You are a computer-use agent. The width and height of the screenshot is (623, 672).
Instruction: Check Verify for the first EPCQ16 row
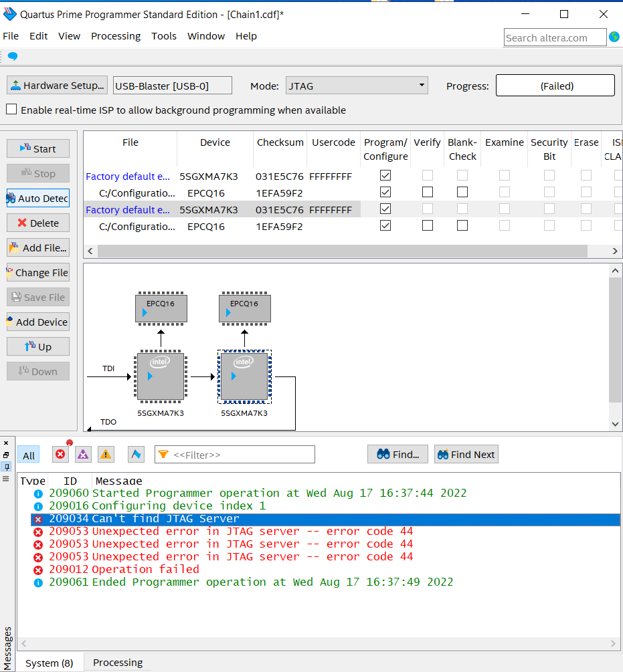point(427,193)
